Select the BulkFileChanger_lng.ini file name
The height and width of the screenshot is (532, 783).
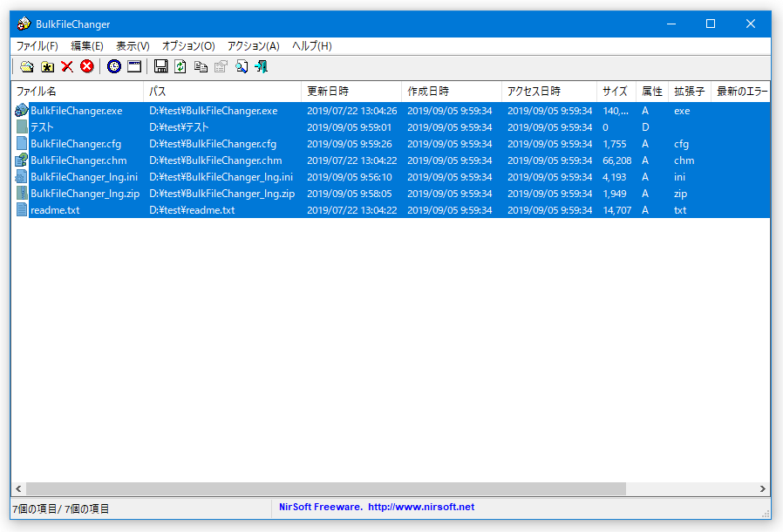click(x=84, y=176)
